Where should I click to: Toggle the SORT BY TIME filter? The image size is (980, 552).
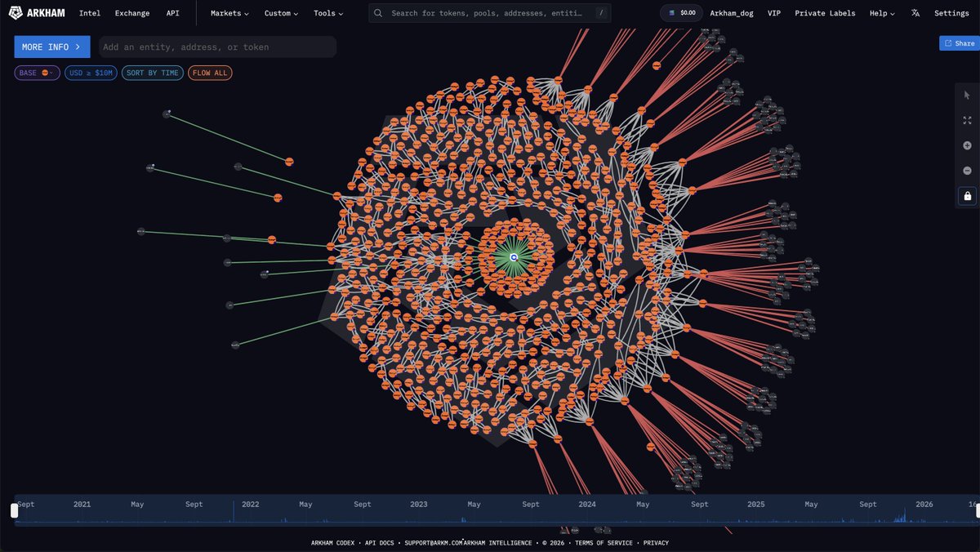pos(152,72)
